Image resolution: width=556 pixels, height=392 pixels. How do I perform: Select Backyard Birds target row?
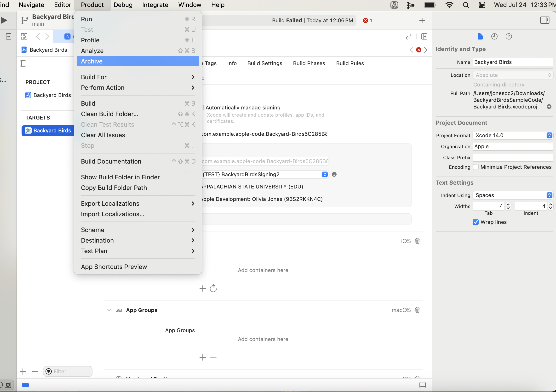click(48, 131)
